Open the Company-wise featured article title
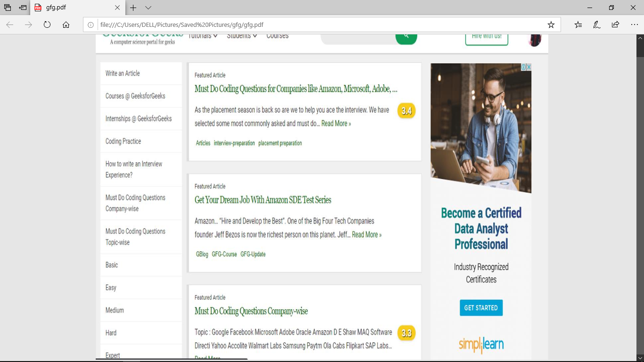This screenshot has width=644, height=362. point(251,312)
